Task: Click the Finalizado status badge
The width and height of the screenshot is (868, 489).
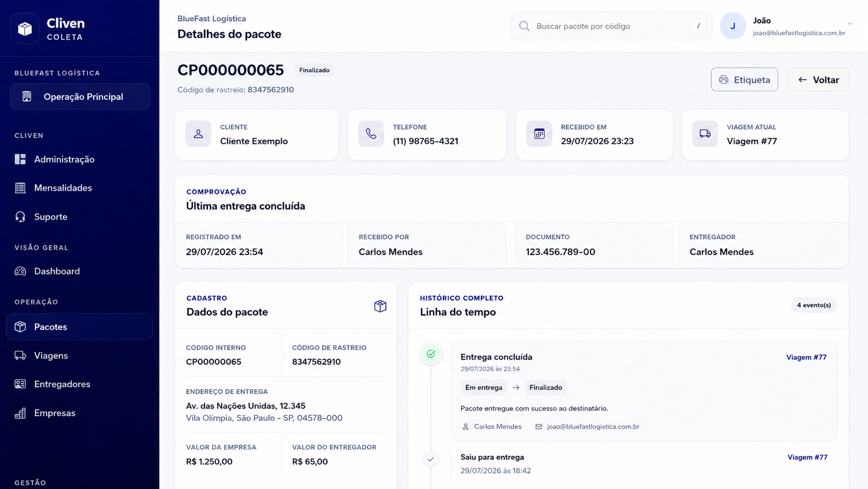Action: coord(315,70)
